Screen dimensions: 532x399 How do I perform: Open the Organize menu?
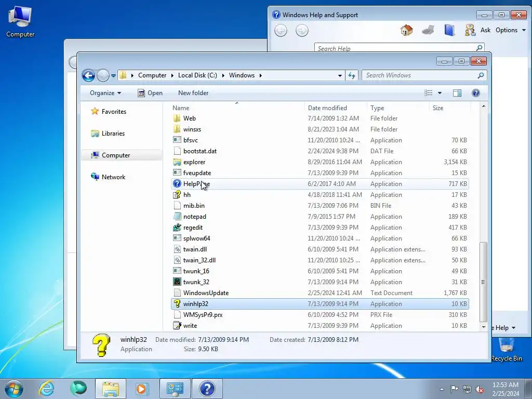105,93
